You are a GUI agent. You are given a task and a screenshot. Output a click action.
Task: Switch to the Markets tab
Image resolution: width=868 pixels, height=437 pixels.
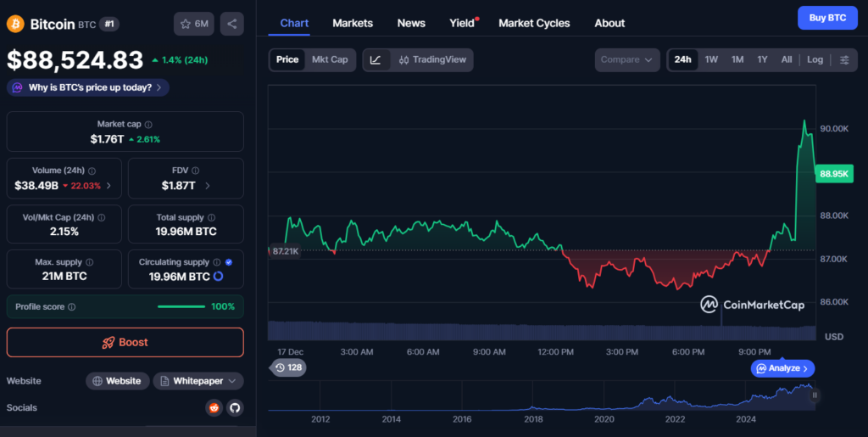pos(352,23)
